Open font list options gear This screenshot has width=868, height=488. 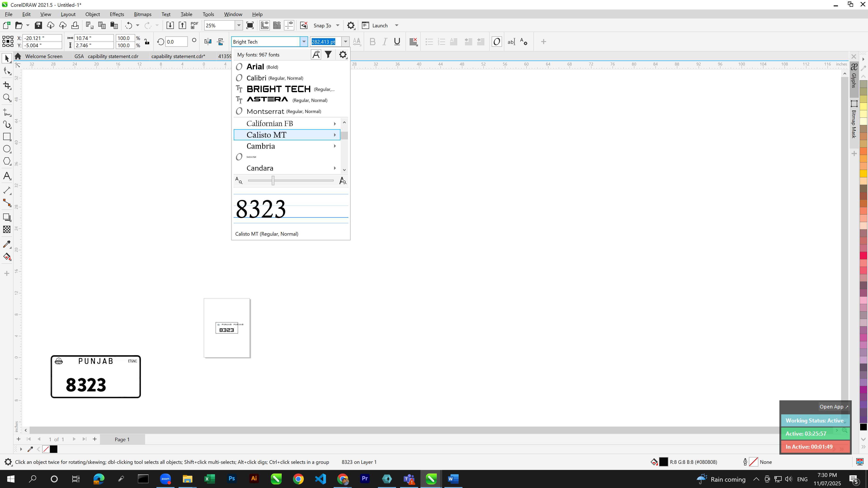[343, 54]
